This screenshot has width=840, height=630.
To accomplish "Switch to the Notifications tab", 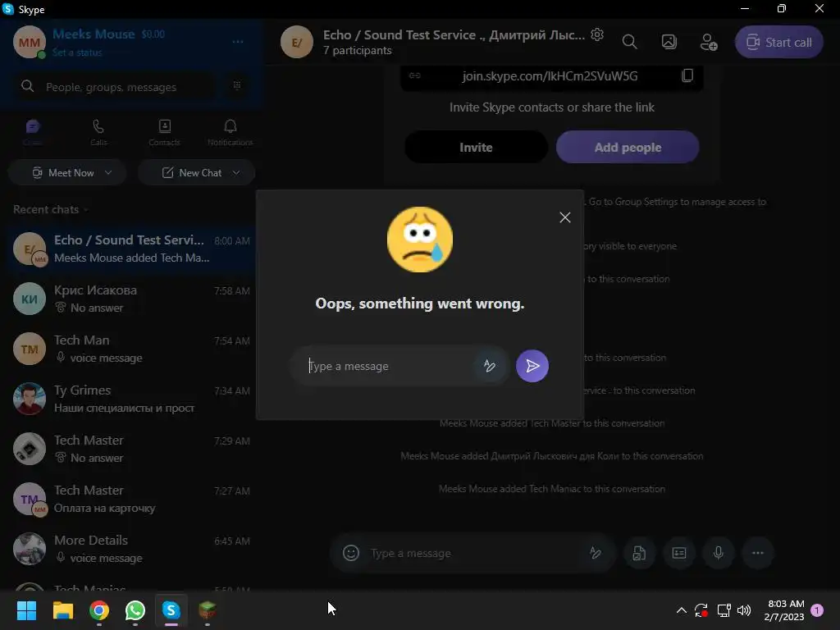I will (231, 132).
